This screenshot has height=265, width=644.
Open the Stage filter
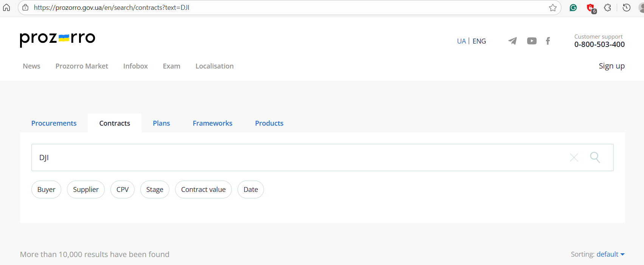[155, 189]
